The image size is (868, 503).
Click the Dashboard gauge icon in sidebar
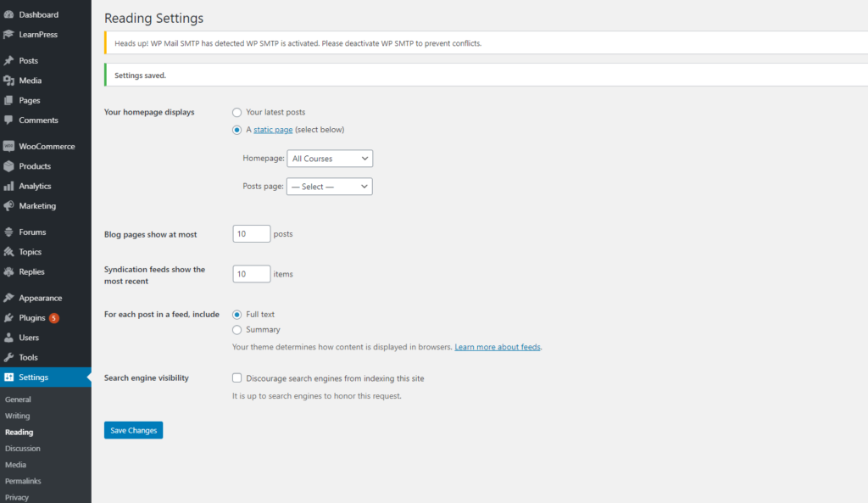pyautogui.click(x=8, y=14)
